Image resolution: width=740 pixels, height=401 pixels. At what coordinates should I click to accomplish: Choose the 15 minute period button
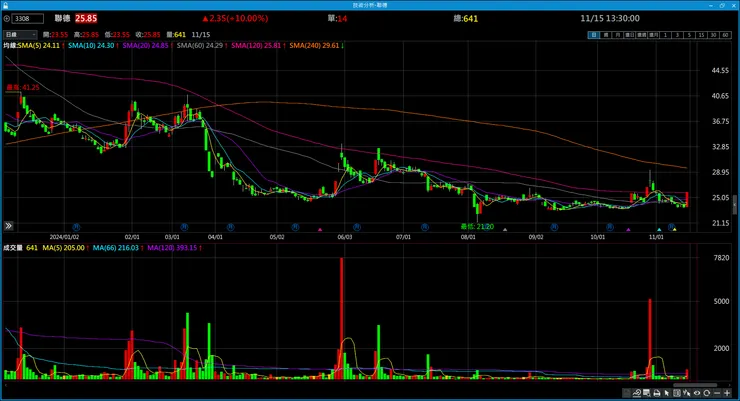click(702, 35)
